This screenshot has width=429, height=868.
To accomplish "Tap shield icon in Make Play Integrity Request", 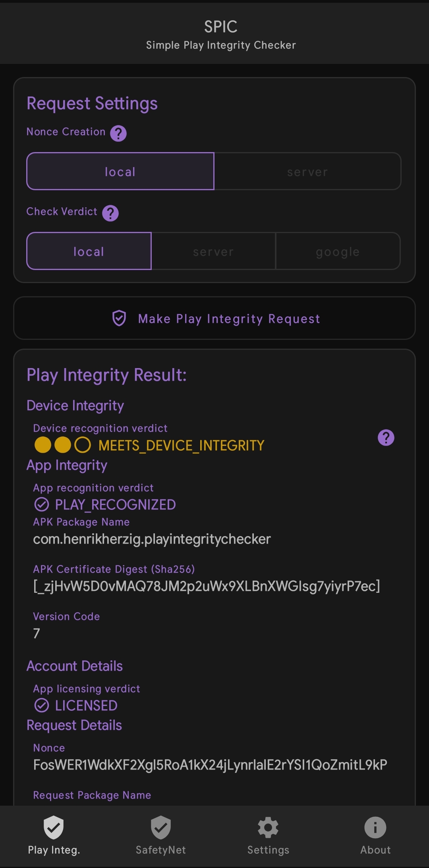I will click(119, 318).
